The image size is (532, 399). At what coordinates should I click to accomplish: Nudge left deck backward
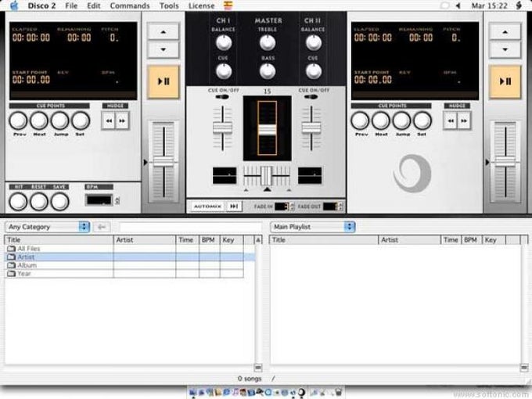tap(109, 120)
